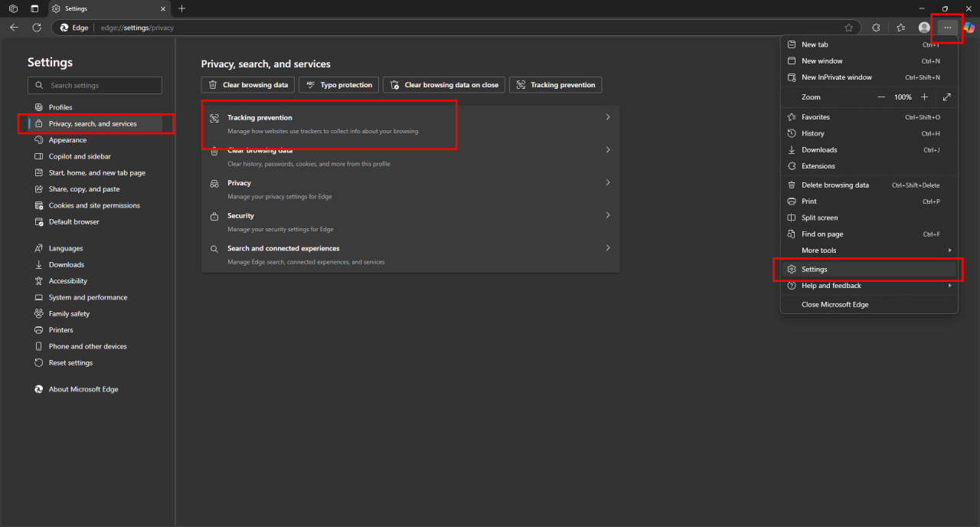
Task: Click the Tracking prevention shortcut button
Action: pyautogui.click(x=556, y=85)
